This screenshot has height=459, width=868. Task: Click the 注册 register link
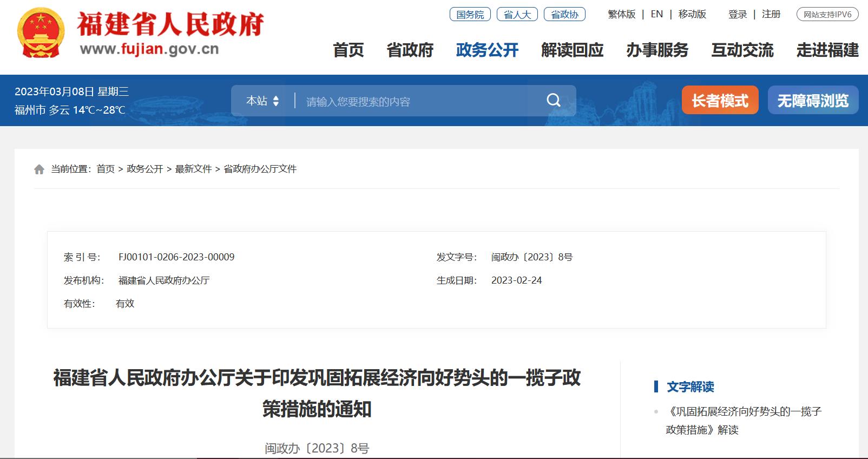771,15
